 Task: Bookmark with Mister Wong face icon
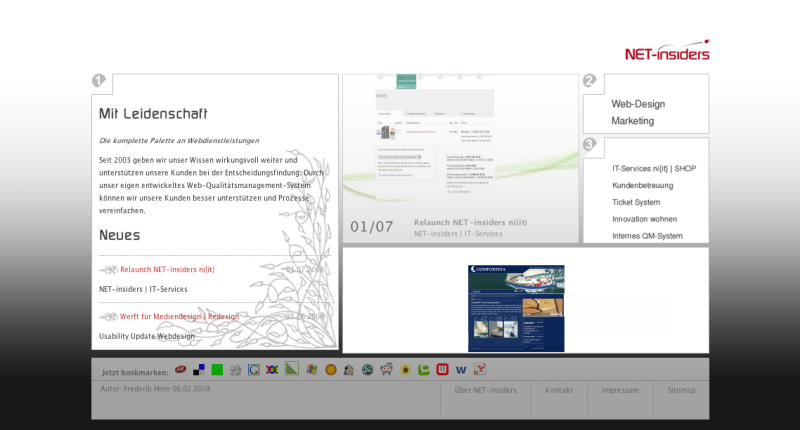pos(349,370)
